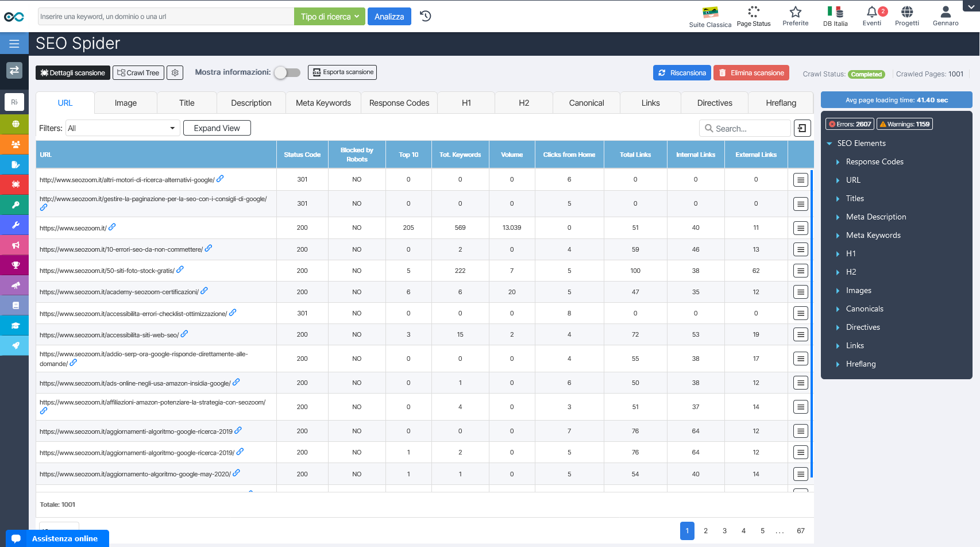The height and width of the screenshot is (547, 980).
Task: Open the graduation cap sidebar section
Action: 14,325
